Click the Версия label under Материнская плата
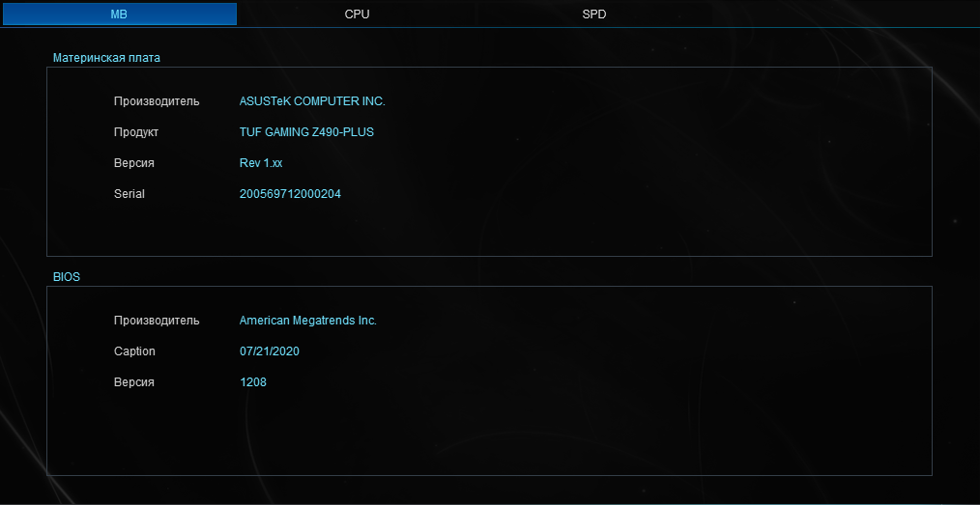 (x=134, y=163)
